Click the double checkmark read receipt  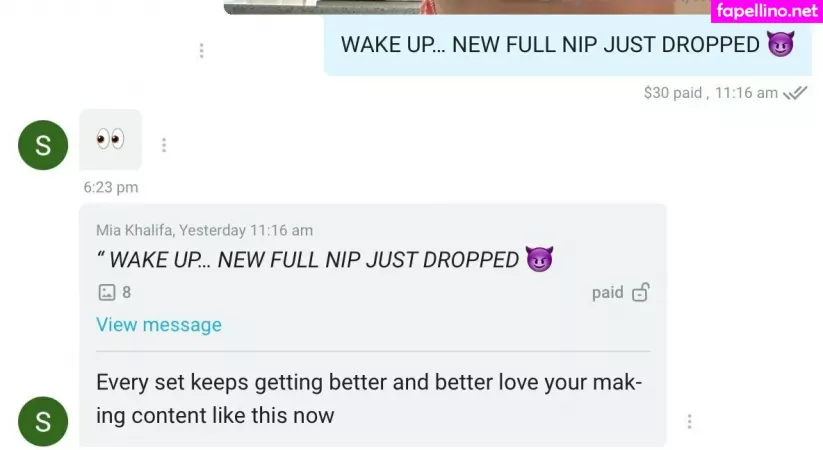pos(795,93)
